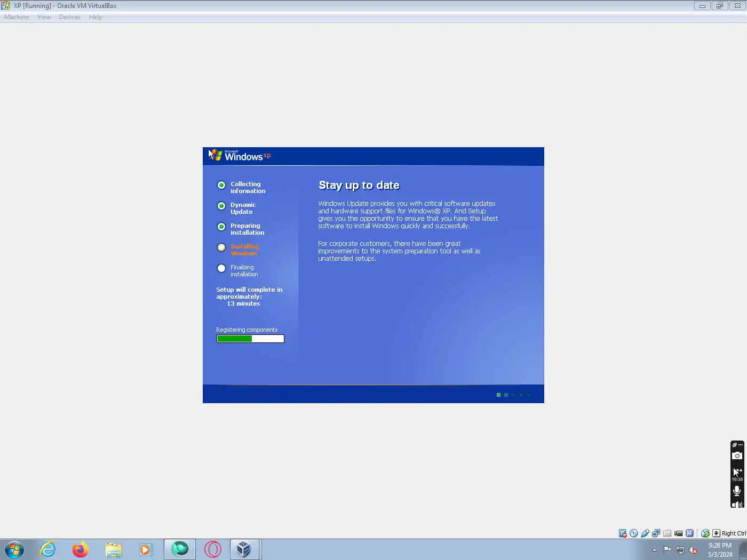Screen dimensions: 747x560
Task: Click the Finalizing installation step bullet
Action: pyautogui.click(x=221, y=268)
